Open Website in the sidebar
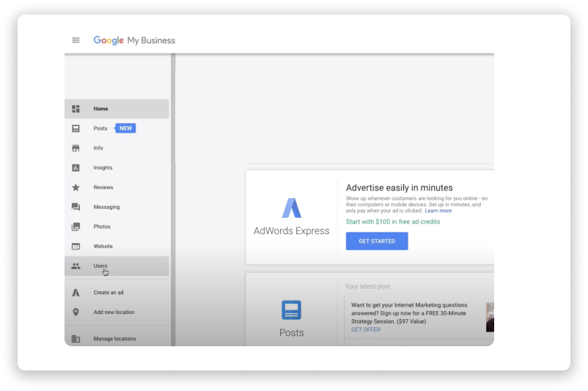This screenshot has width=588, height=391. pos(117,246)
